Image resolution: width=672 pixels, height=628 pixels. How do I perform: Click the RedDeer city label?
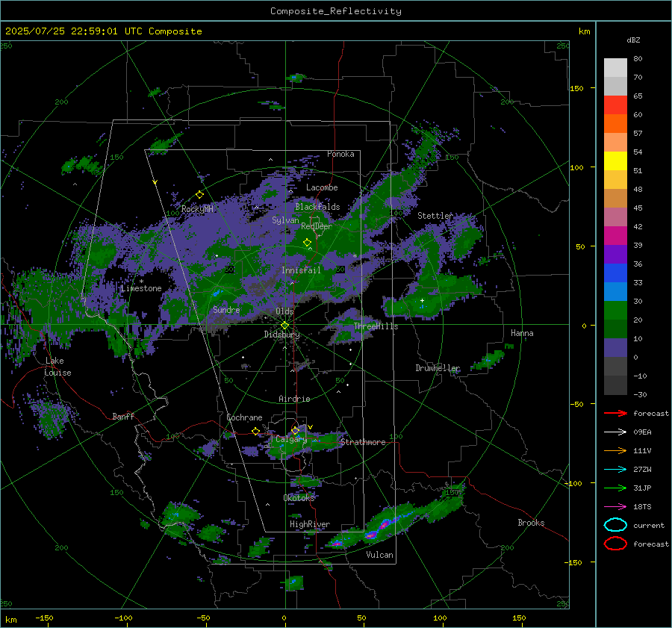[317, 226]
